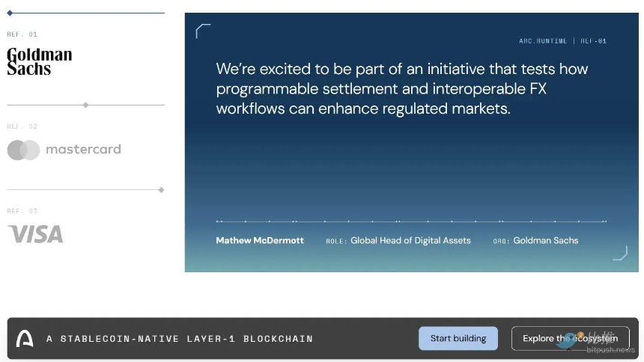Viewport: 644px width, 362px height.
Task: Click A STABLECOIN-NATIVE LAYER-1 BLOCKCHAIN text
Action: (180, 339)
